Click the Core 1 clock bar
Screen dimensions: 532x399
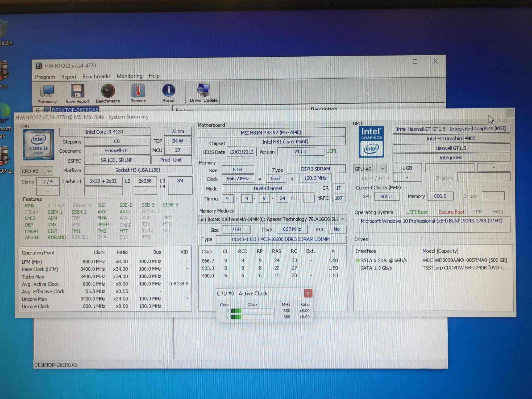click(252, 317)
